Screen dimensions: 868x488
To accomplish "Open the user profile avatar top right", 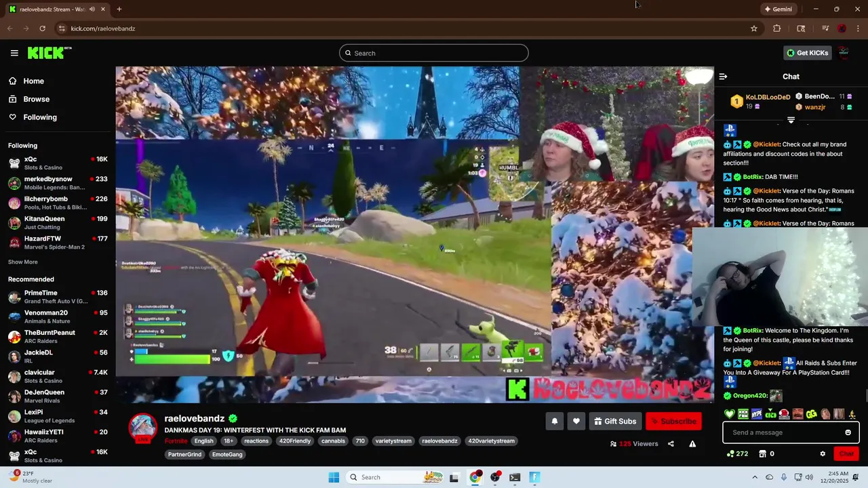I will click(844, 53).
